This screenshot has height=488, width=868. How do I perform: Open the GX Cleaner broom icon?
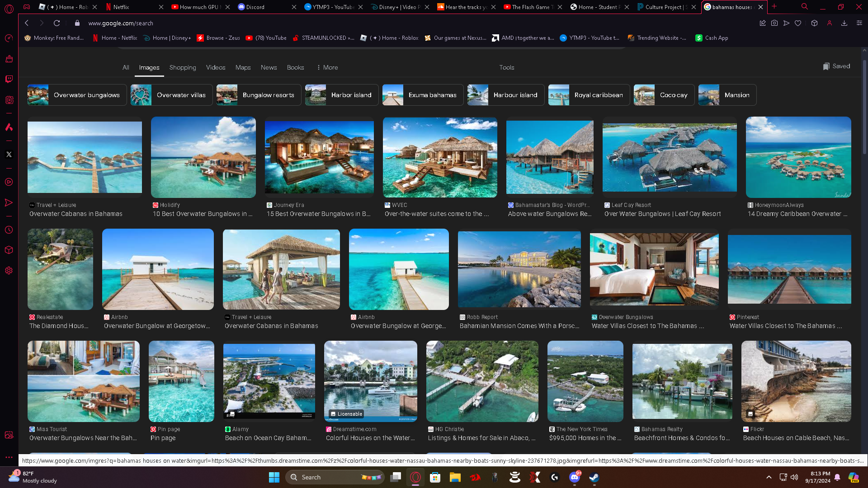pos(9,59)
